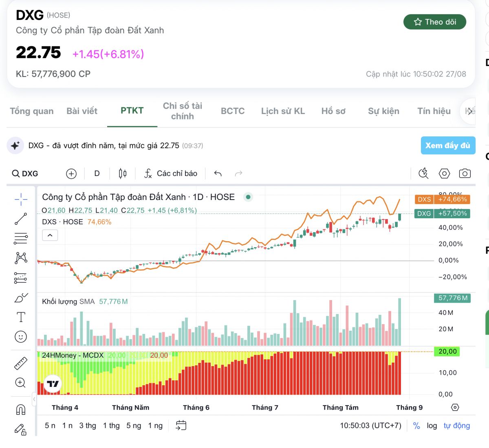Screen dimensions: 489x448
Task: Click the DXG symbol search field
Action: pos(25,173)
